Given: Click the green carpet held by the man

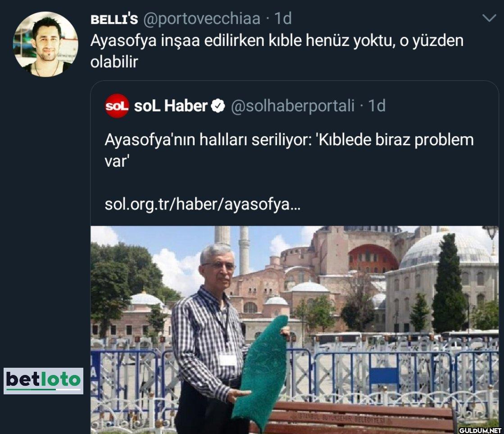Looking at the screenshot, I should (x=261, y=370).
